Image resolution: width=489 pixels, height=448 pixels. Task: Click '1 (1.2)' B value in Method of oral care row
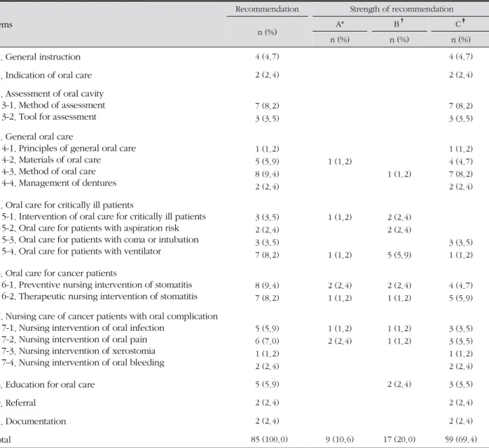pos(399,174)
